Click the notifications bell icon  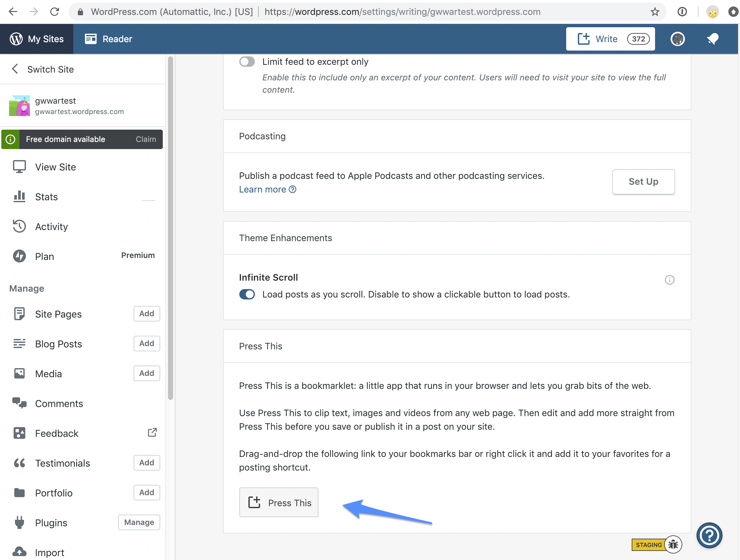[x=712, y=39]
